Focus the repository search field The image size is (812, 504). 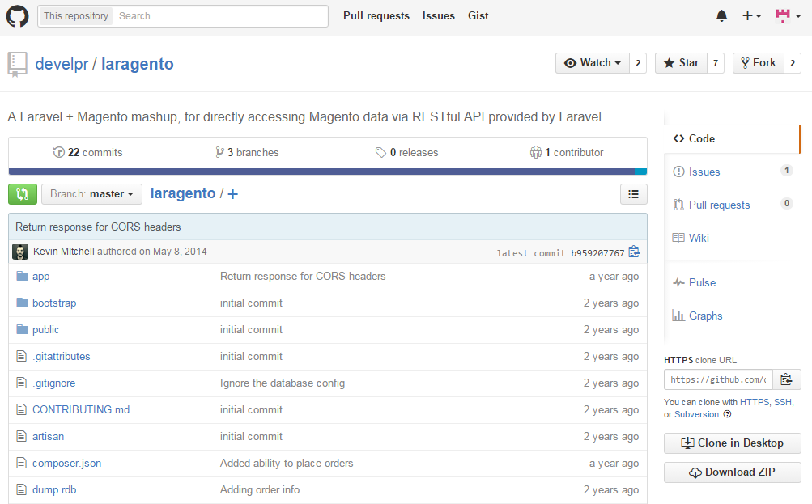(219, 16)
